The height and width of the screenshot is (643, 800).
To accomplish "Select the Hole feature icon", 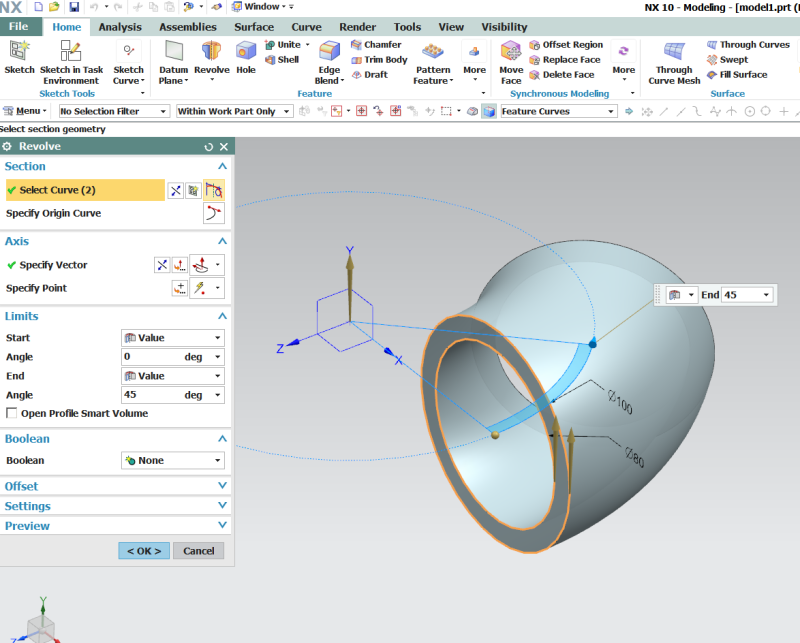I will click(x=245, y=52).
